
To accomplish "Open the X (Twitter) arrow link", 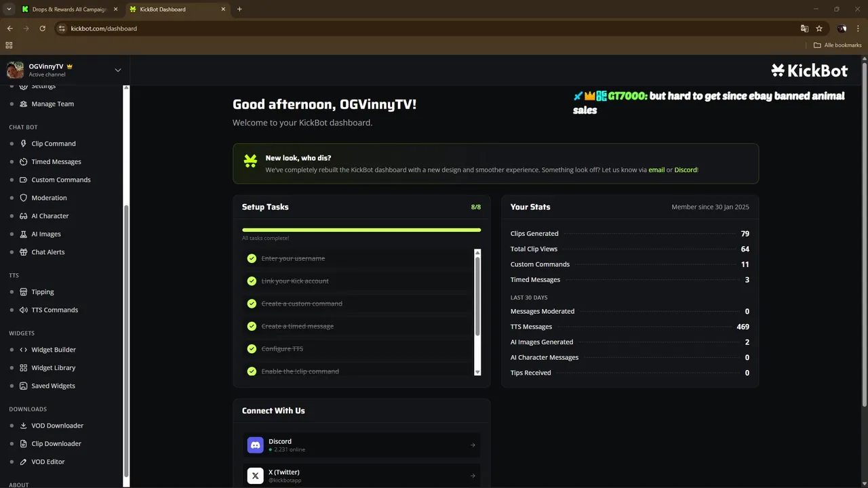I will pyautogui.click(x=473, y=476).
